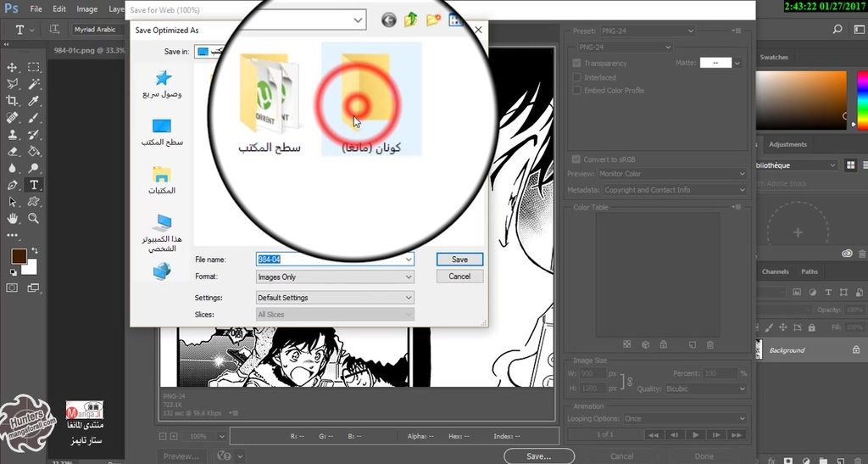Click the foreground color swatch
Viewport: 868px width, 464px height.
coord(19,256)
